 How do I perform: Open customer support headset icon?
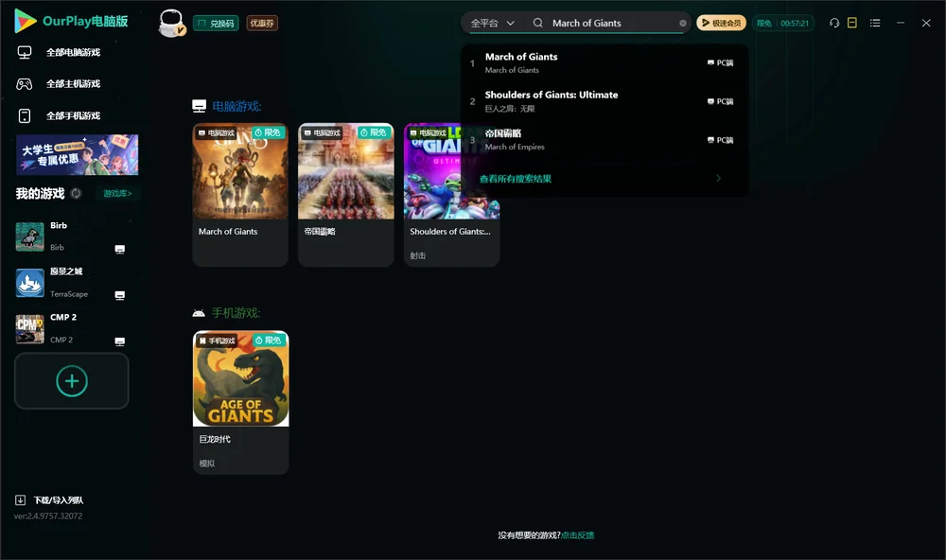pyautogui.click(x=834, y=23)
